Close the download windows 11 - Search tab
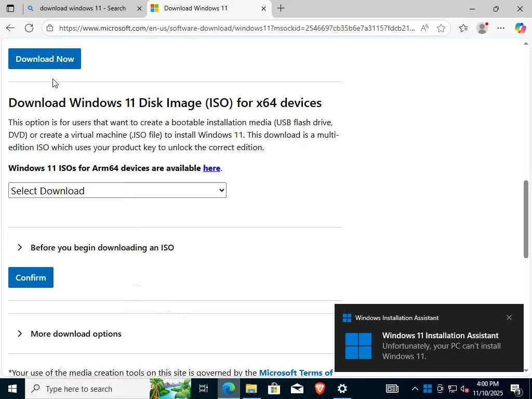 pos(139,8)
